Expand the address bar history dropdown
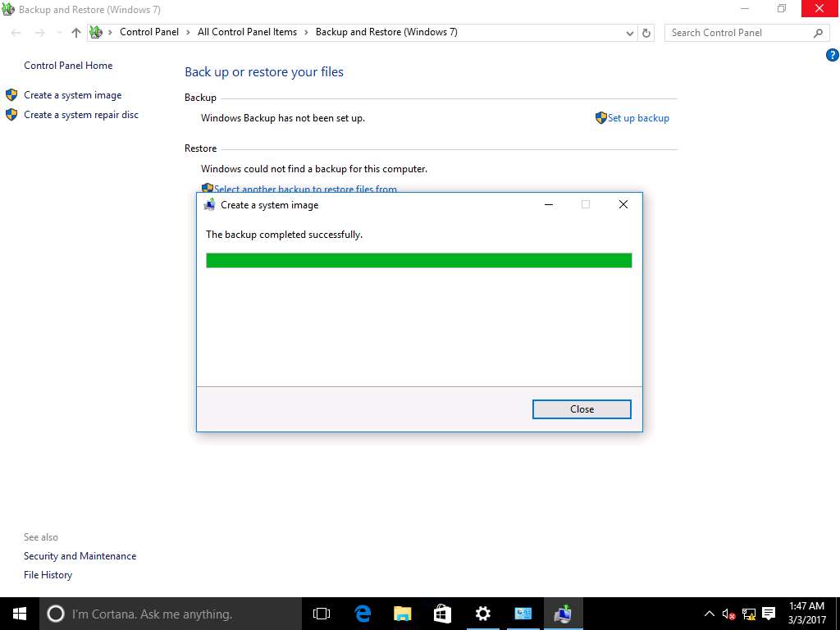The width and height of the screenshot is (840, 630). click(630, 33)
